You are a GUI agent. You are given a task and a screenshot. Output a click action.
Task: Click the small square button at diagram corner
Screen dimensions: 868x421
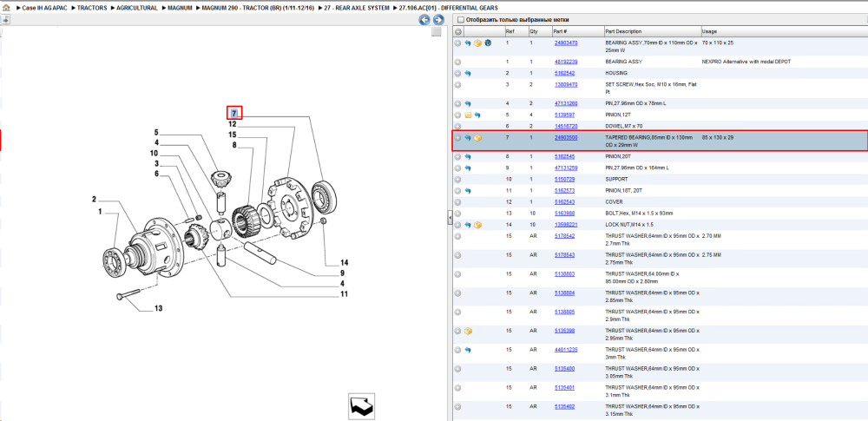[x=436, y=32]
